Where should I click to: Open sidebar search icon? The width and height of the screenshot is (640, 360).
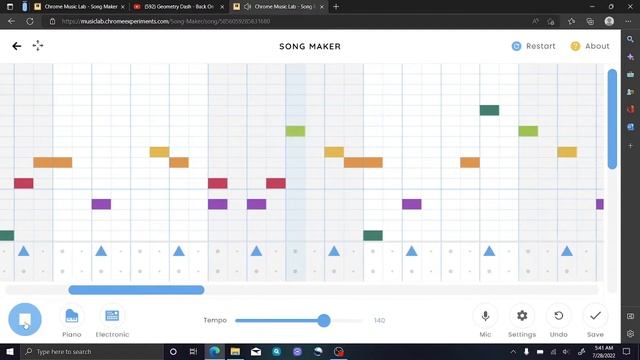631,40
